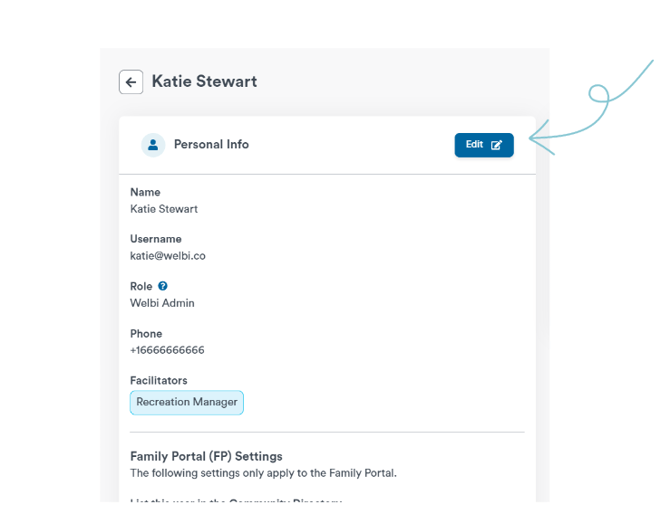This screenshot has width=670, height=514.
Task: Click the Facilitators field label
Action: coord(159,380)
